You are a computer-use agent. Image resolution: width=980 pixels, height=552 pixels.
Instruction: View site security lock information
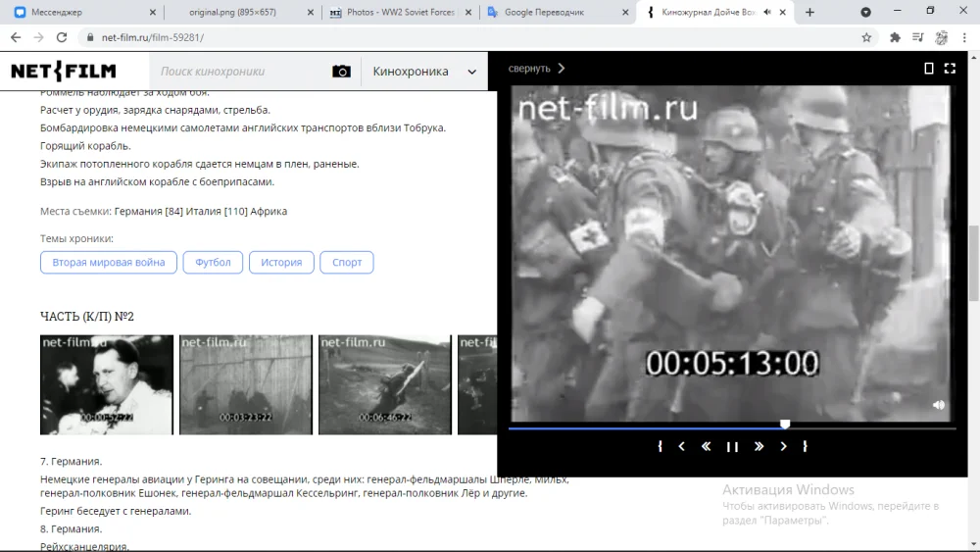point(90,37)
